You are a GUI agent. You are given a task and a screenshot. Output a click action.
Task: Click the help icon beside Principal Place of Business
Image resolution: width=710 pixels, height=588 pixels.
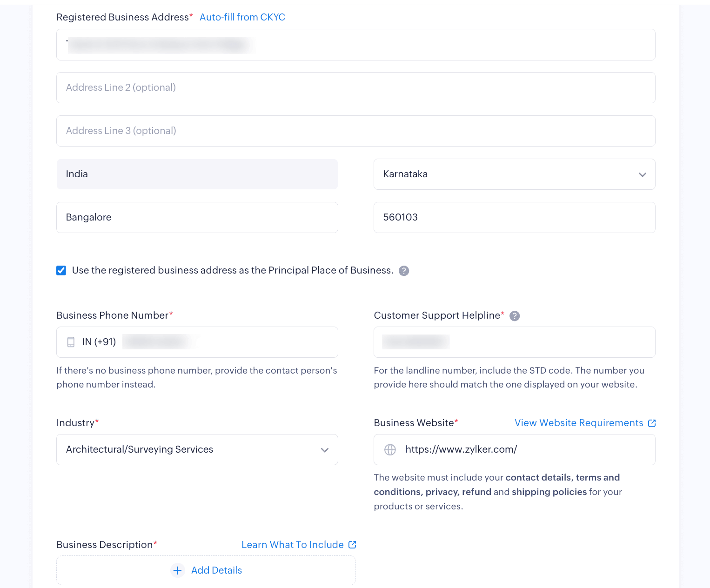pos(404,271)
